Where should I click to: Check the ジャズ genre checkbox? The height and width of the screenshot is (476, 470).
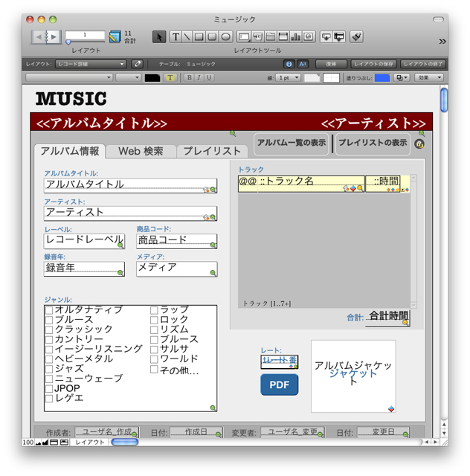(49, 369)
